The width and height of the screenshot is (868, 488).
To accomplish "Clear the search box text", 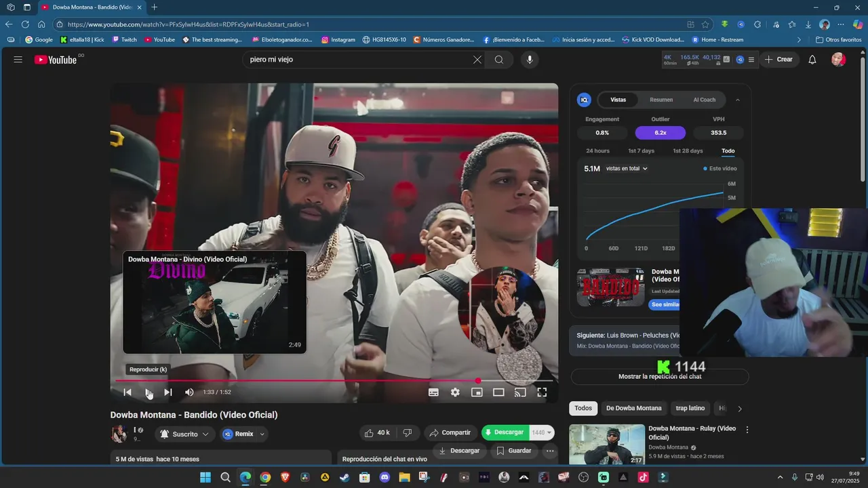I will click(477, 60).
